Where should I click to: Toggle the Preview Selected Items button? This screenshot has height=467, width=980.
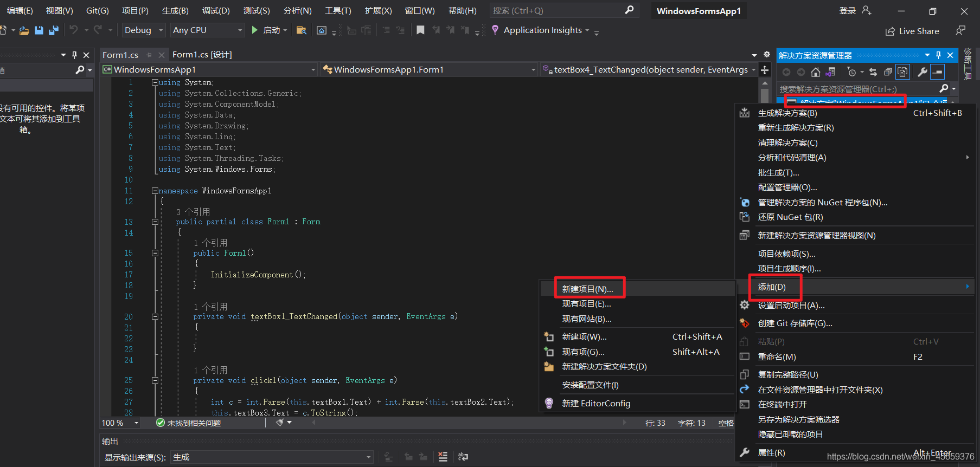tap(937, 72)
